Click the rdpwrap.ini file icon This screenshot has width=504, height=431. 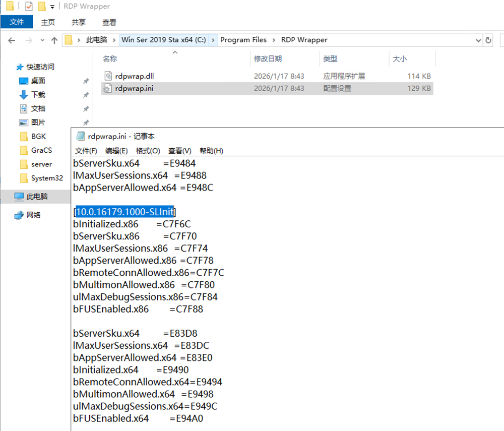pos(108,88)
